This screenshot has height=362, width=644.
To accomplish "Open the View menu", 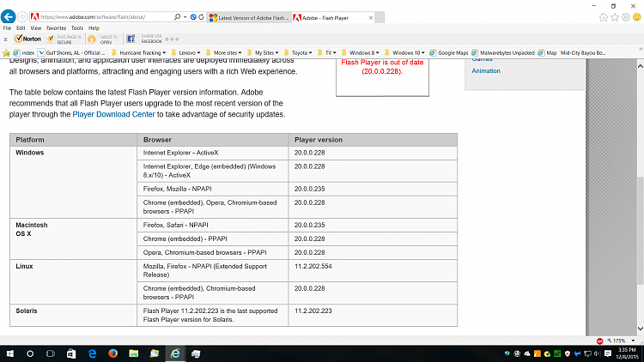I will point(36,28).
